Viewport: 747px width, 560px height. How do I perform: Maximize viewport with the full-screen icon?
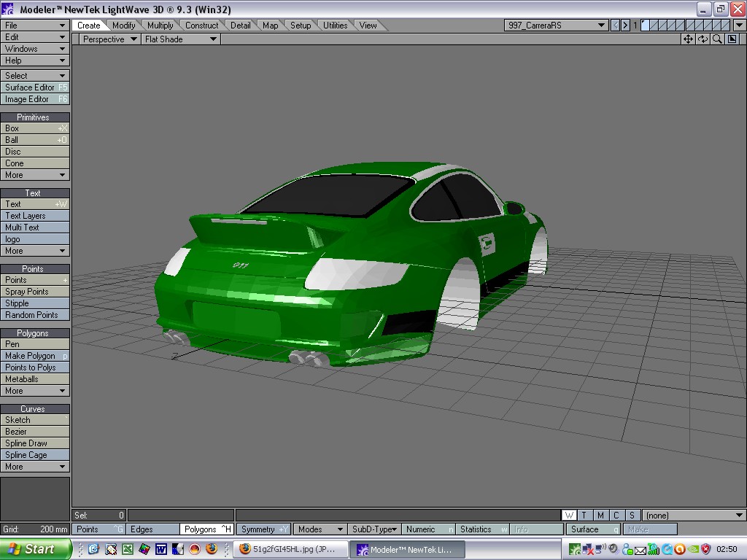pos(732,39)
